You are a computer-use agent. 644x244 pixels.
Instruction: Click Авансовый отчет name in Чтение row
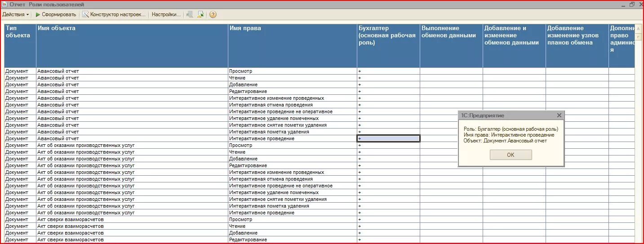132,78
